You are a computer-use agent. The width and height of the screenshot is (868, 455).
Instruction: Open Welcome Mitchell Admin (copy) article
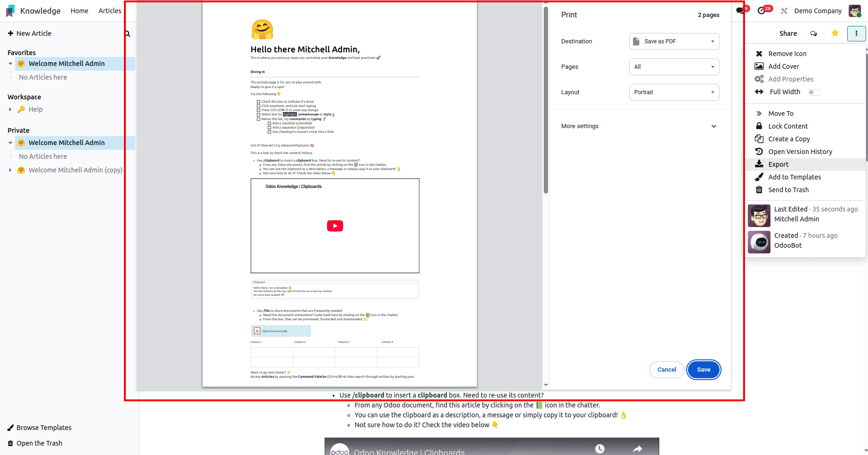point(75,170)
